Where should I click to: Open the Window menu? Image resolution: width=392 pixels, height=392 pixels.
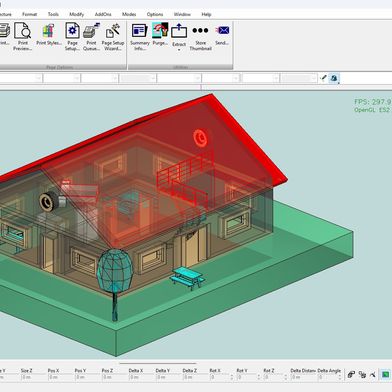(x=182, y=14)
